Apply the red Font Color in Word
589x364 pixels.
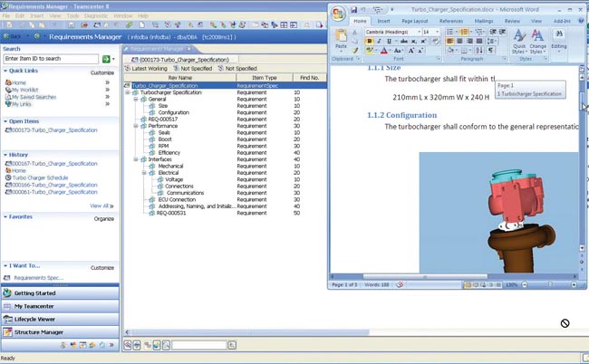383,51
